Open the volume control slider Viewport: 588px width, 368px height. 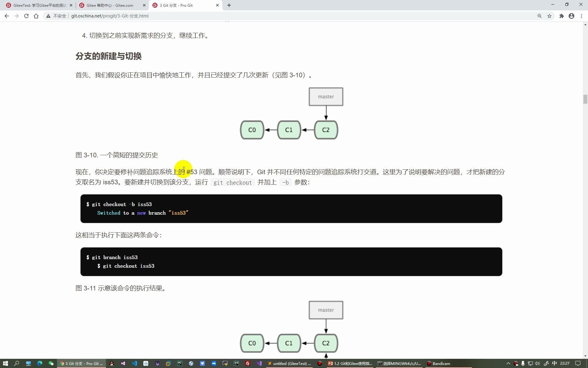[x=537, y=363]
